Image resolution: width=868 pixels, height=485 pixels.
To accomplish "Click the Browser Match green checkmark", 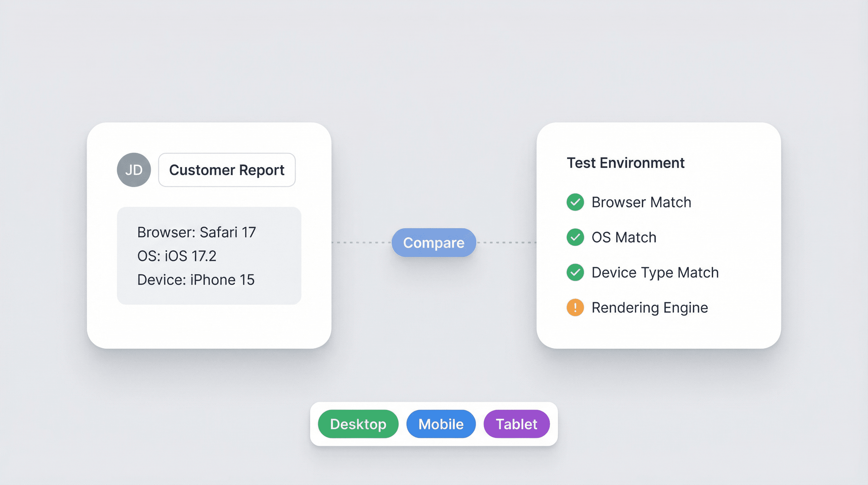I will point(575,202).
